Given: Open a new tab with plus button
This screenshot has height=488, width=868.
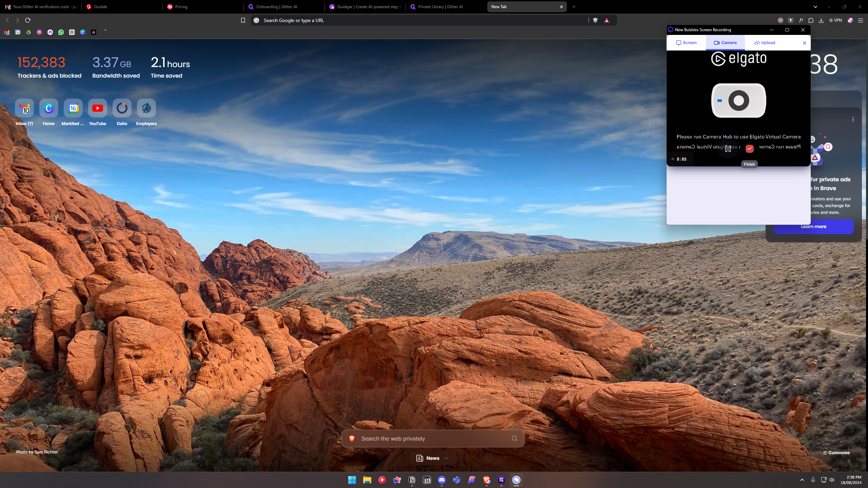Looking at the screenshot, I should [x=574, y=7].
